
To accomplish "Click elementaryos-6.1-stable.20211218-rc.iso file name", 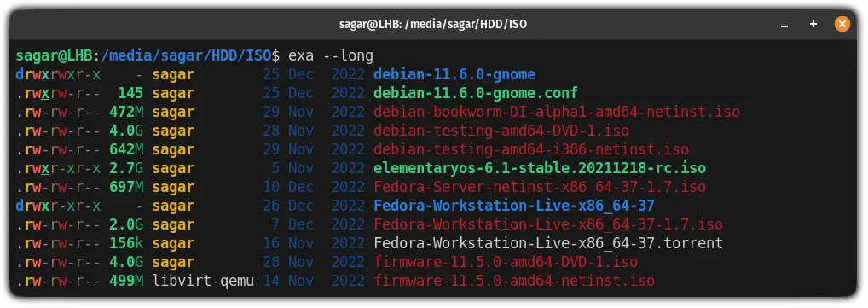I will (x=540, y=168).
